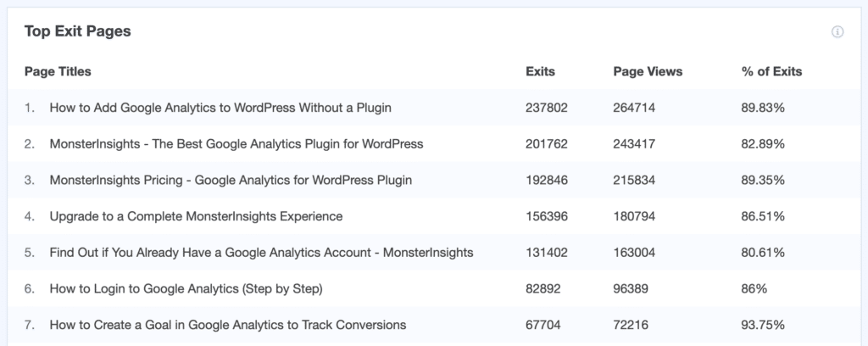The image size is (868, 346).
Task: Click the 80.61% exit percentage
Action: click(763, 253)
